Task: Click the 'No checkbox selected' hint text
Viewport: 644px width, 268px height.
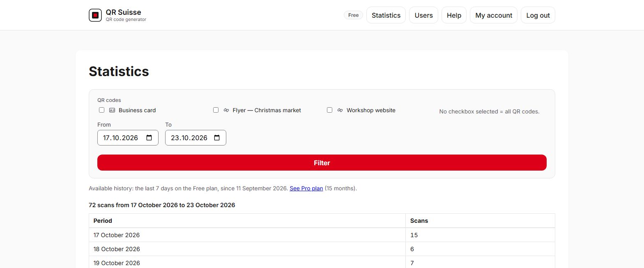Action: click(489, 111)
